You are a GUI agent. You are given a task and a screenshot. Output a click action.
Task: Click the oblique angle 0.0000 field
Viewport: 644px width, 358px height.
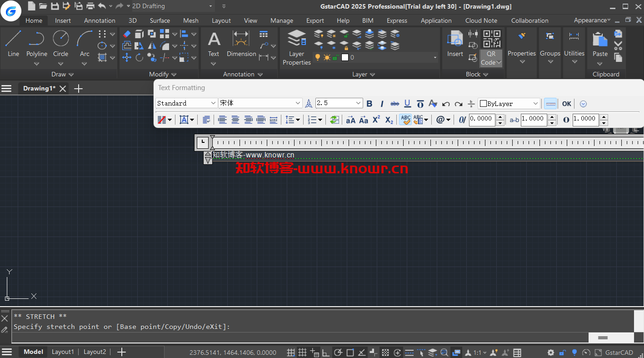pos(482,120)
